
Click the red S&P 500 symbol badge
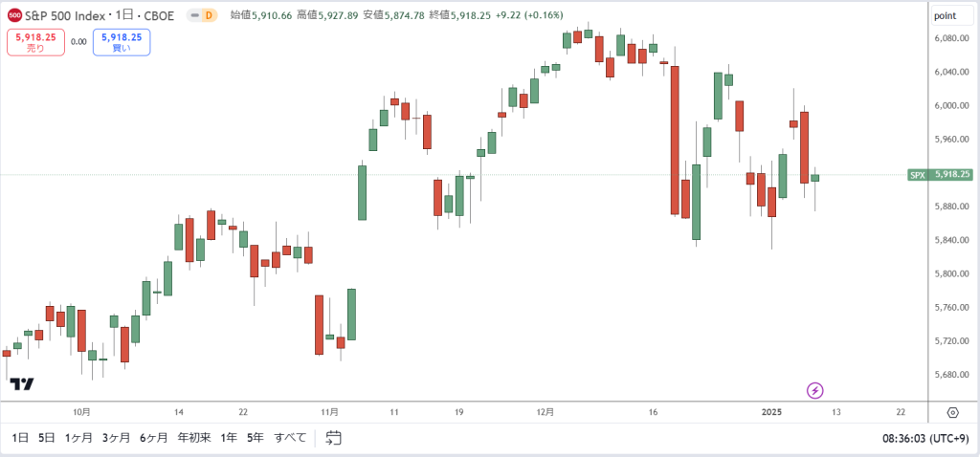[x=15, y=15]
